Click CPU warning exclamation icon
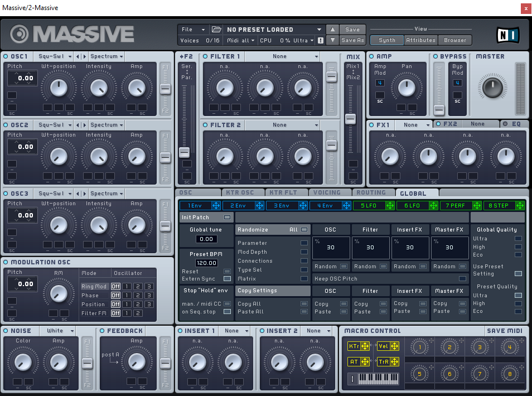Image resolution: width=532 pixels, height=396 pixels. [x=320, y=40]
